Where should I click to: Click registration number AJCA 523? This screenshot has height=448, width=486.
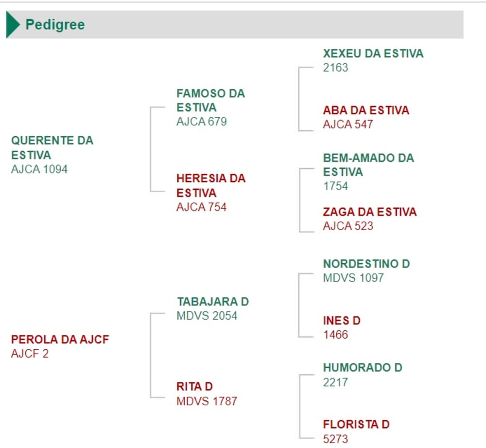tap(347, 226)
